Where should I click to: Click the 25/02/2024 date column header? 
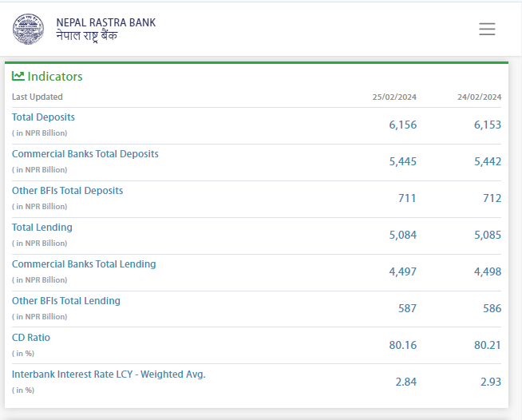point(394,97)
